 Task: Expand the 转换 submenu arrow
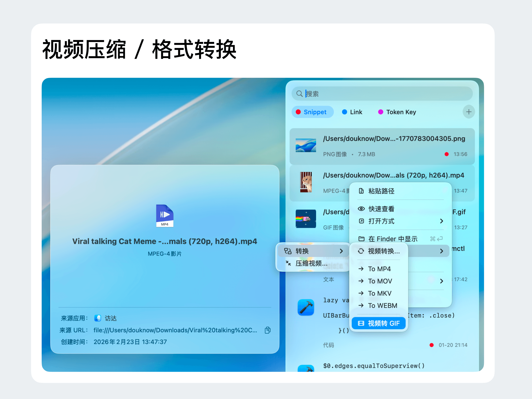(341, 251)
